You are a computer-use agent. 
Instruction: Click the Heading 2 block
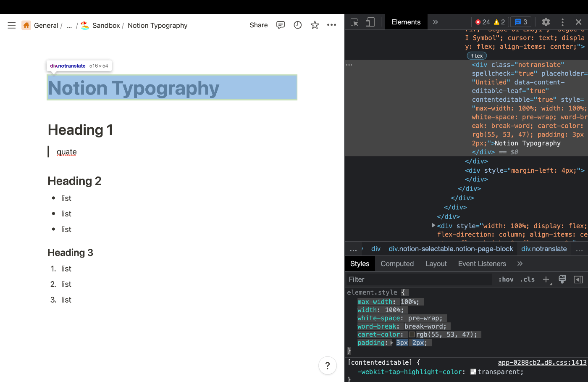[x=75, y=181]
